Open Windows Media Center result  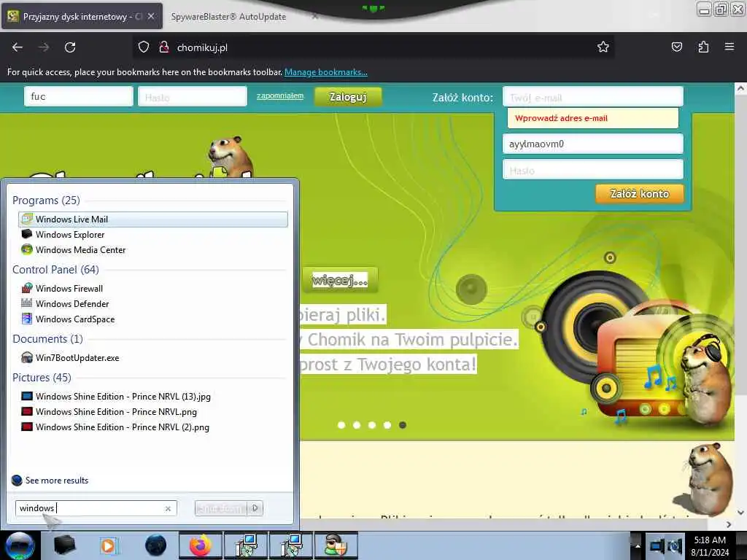click(153, 249)
